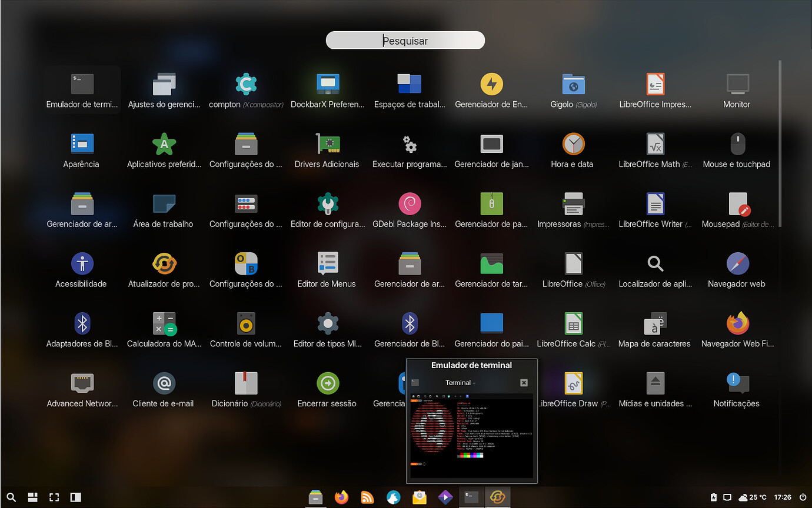The image size is (812, 508).
Task: Open the RSS feed reader in dock
Action: tap(367, 497)
